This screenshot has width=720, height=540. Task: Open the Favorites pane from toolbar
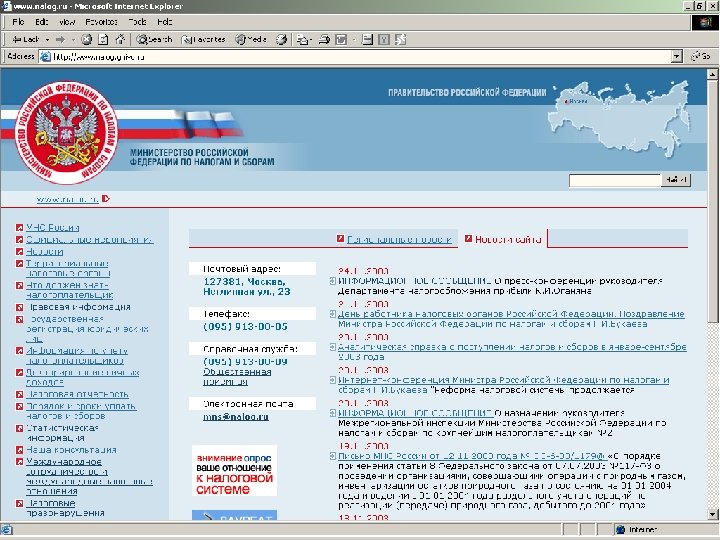coord(203,39)
